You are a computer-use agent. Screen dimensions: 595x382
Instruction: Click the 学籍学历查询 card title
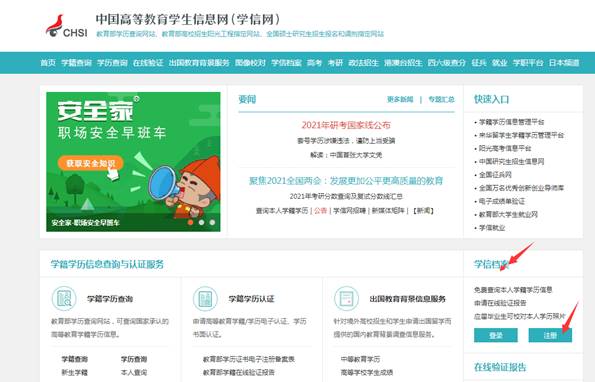pos(110,299)
